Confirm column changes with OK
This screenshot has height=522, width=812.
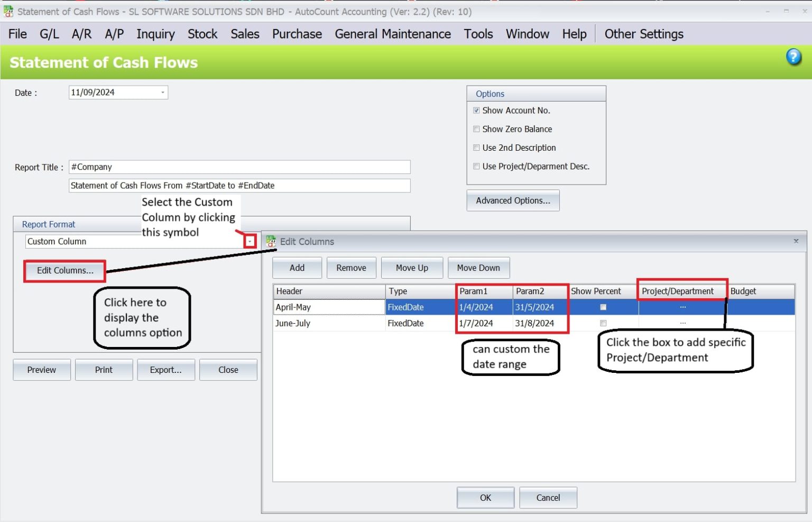[x=485, y=497]
